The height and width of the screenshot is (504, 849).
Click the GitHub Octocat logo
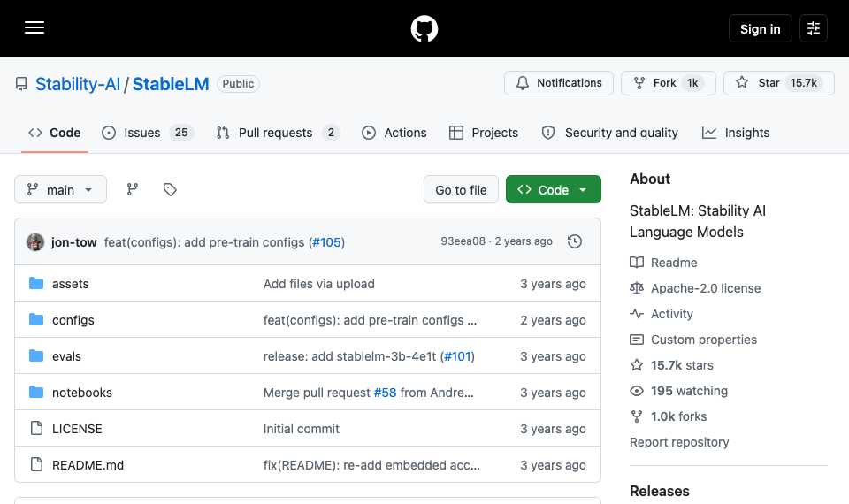424,28
